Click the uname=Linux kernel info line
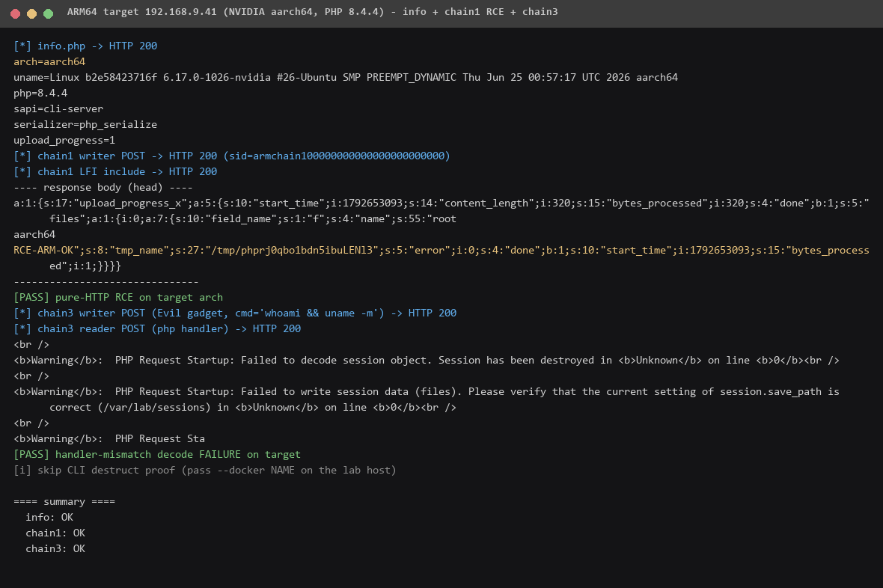This screenshot has height=588, width=883. pyautogui.click(x=346, y=77)
